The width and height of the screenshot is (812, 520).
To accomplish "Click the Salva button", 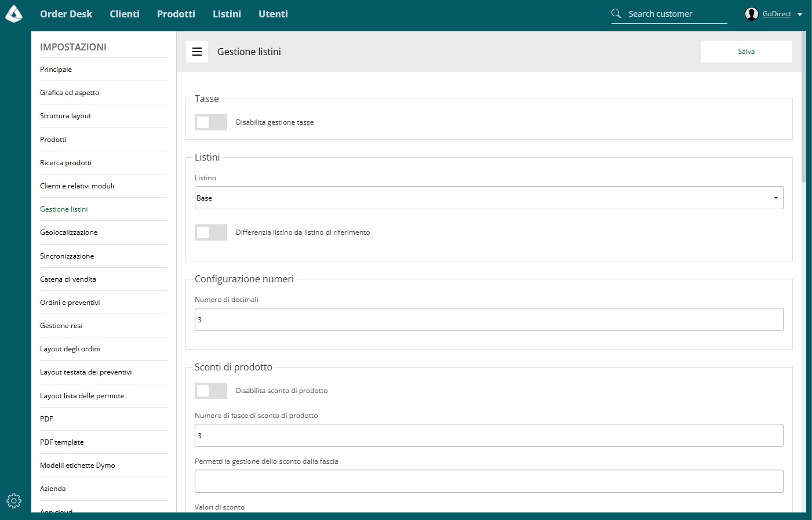I will click(x=747, y=52).
